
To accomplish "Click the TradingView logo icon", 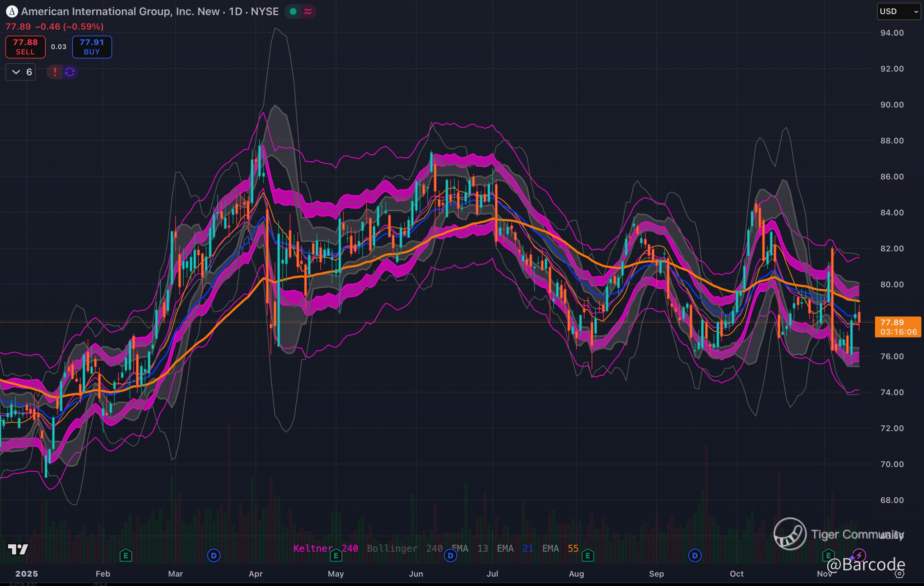I will pyautogui.click(x=18, y=549).
